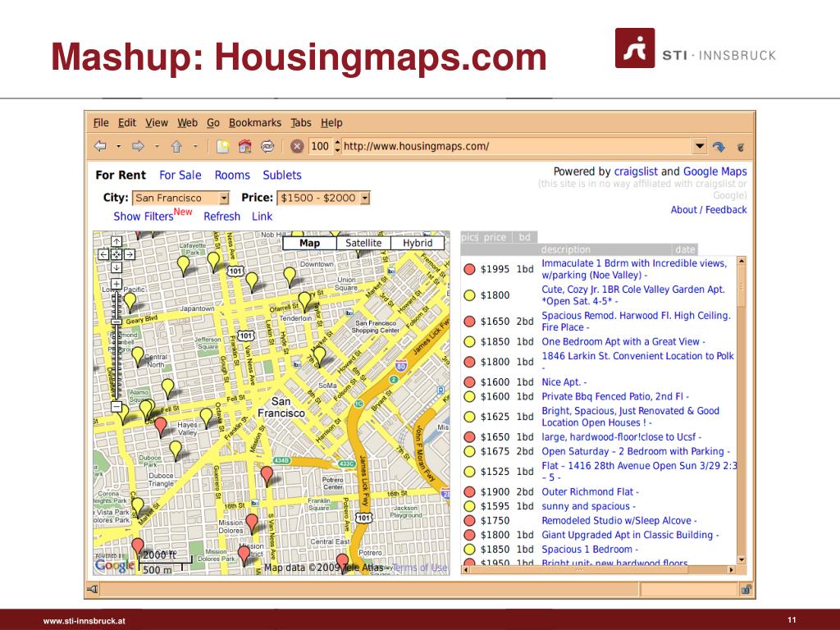Click the Go arrow beside the address bar
The height and width of the screenshot is (630, 840).
point(719,146)
